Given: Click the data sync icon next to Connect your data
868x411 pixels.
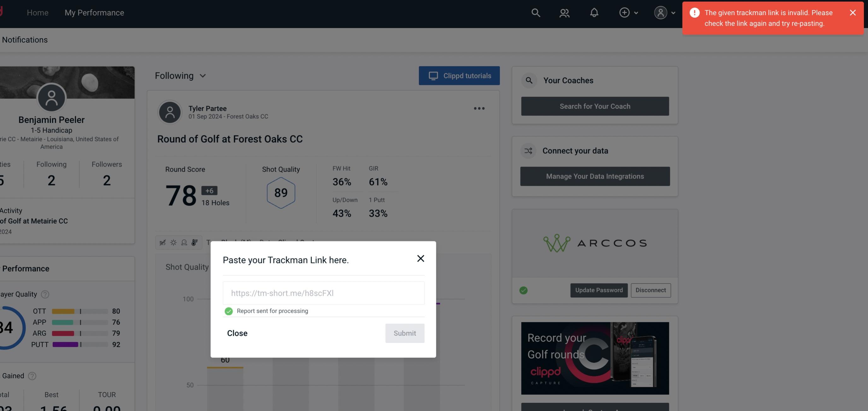Looking at the screenshot, I should coord(529,150).
